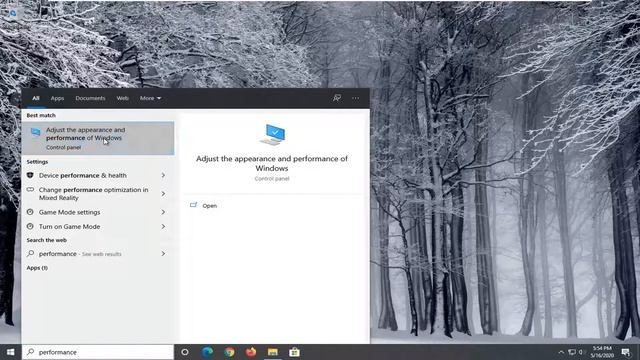Click the Apps (1) section header
The width and height of the screenshot is (640, 360).
click(37, 268)
